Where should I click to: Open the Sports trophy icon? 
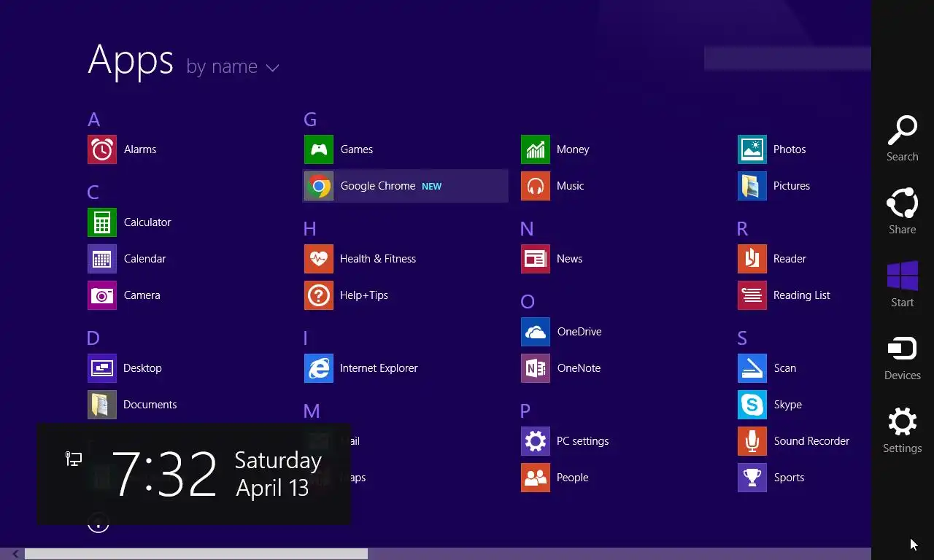coord(752,478)
